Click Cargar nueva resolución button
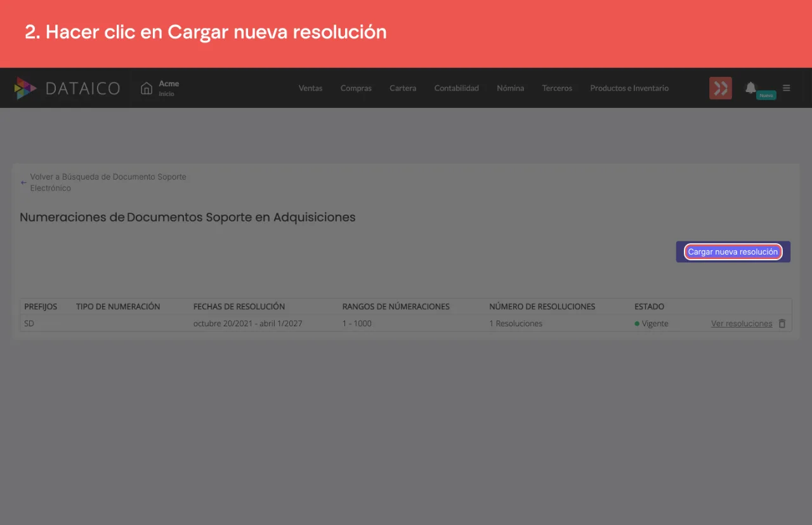This screenshot has width=812, height=525. click(x=733, y=252)
